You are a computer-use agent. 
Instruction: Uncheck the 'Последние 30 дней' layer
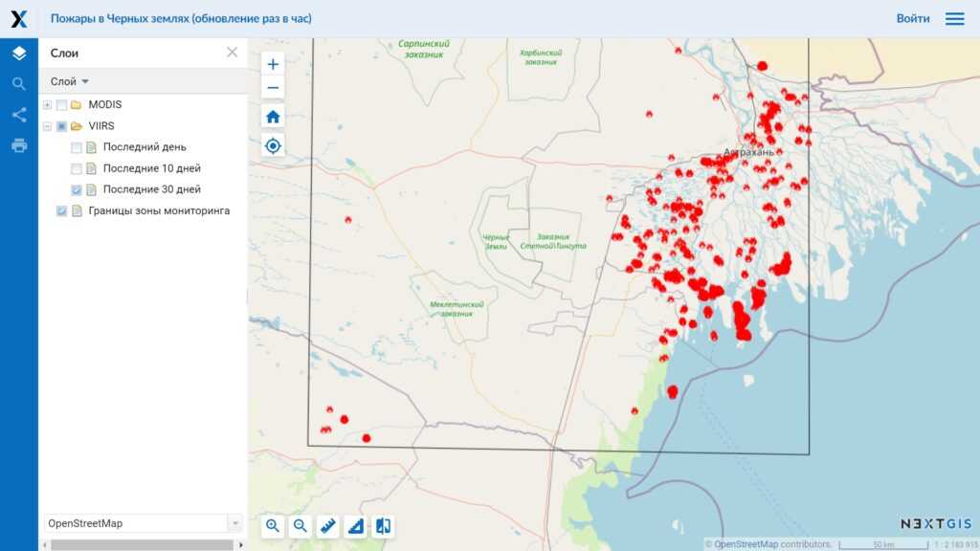pyautogui.click(x=77, y=189)
